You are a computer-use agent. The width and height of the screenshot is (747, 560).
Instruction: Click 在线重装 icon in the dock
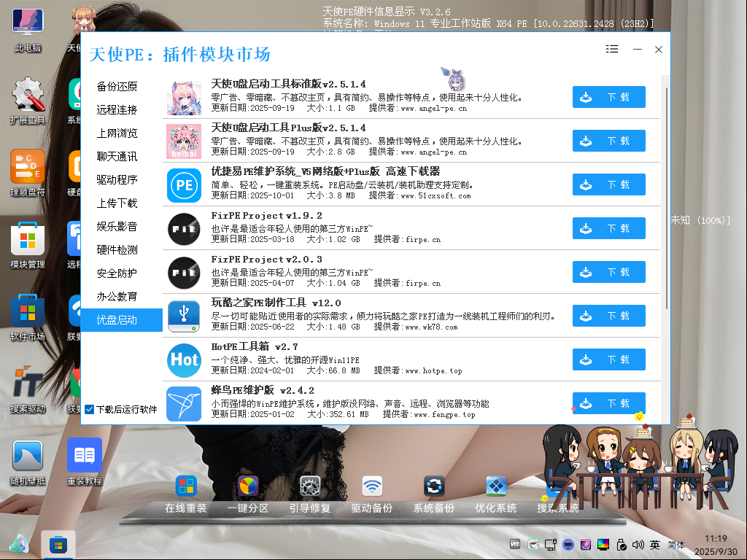tap(186, 487)
